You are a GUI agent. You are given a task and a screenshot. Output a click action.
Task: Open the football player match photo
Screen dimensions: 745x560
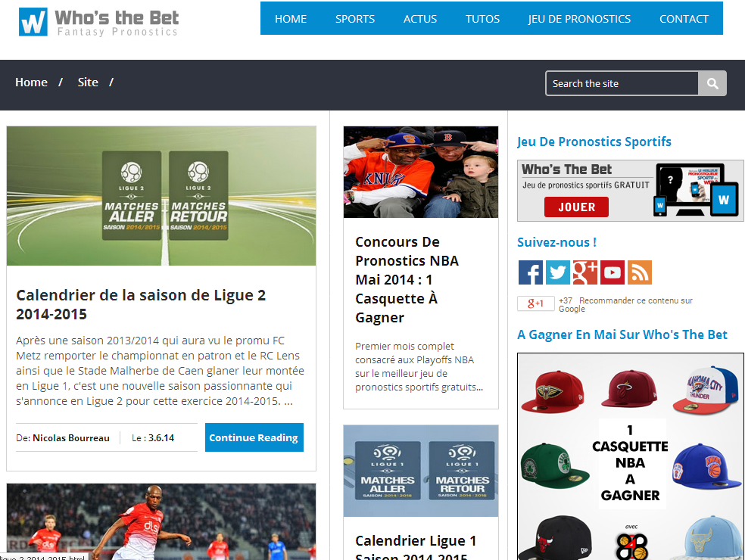click(161, 521)
